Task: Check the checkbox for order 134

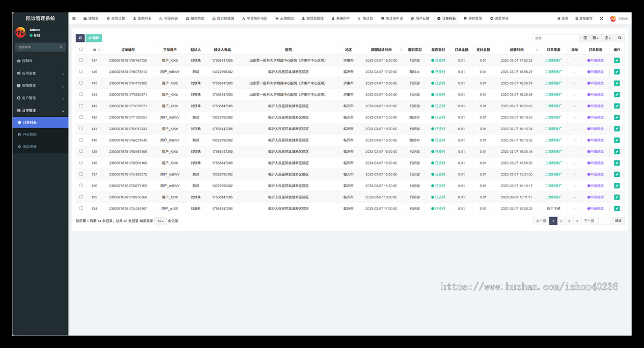Action: click(x=81, y=208)
